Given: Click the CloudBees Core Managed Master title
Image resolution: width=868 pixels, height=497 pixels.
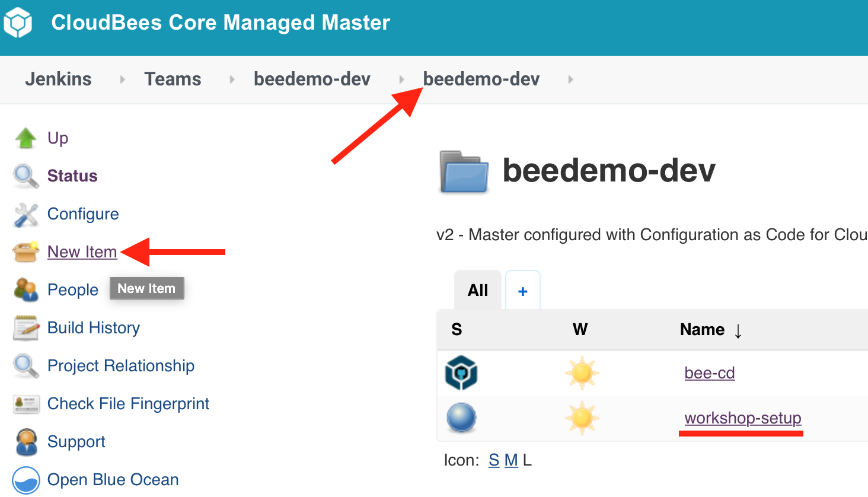Looking at the screenshot, I should (x=221, y=23).
